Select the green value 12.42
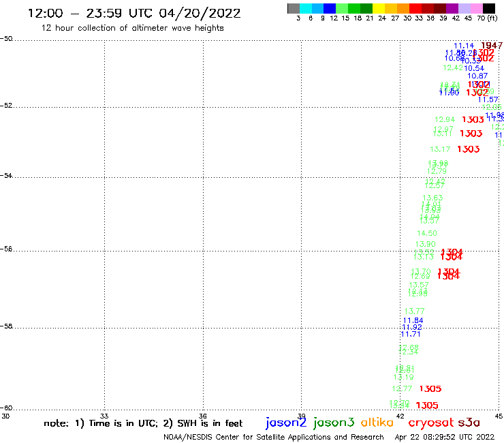 click(453, 68)
